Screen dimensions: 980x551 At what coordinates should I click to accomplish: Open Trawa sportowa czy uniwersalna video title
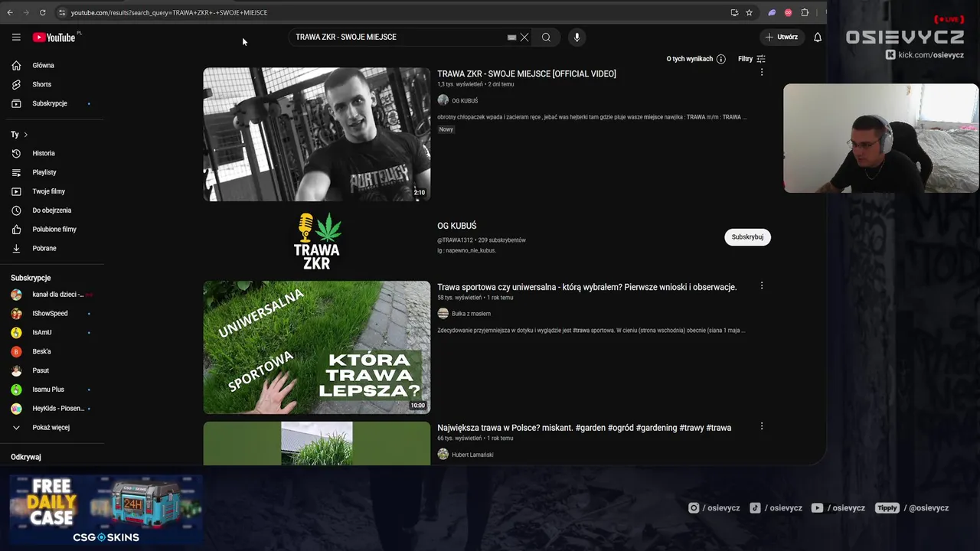(x=587, y=287)
